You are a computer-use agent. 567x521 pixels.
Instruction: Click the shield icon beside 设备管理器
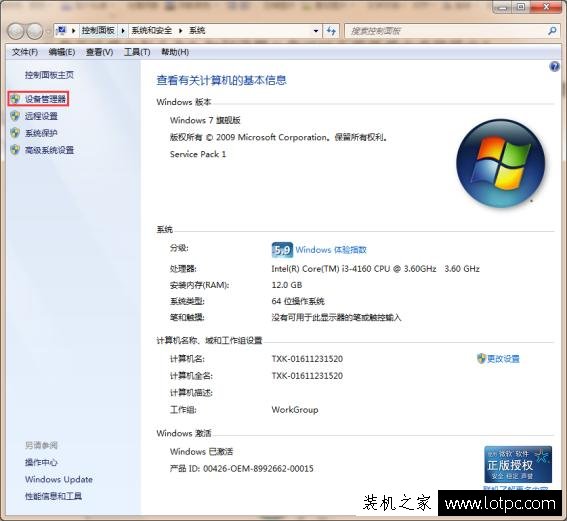(x=15, y=99)
